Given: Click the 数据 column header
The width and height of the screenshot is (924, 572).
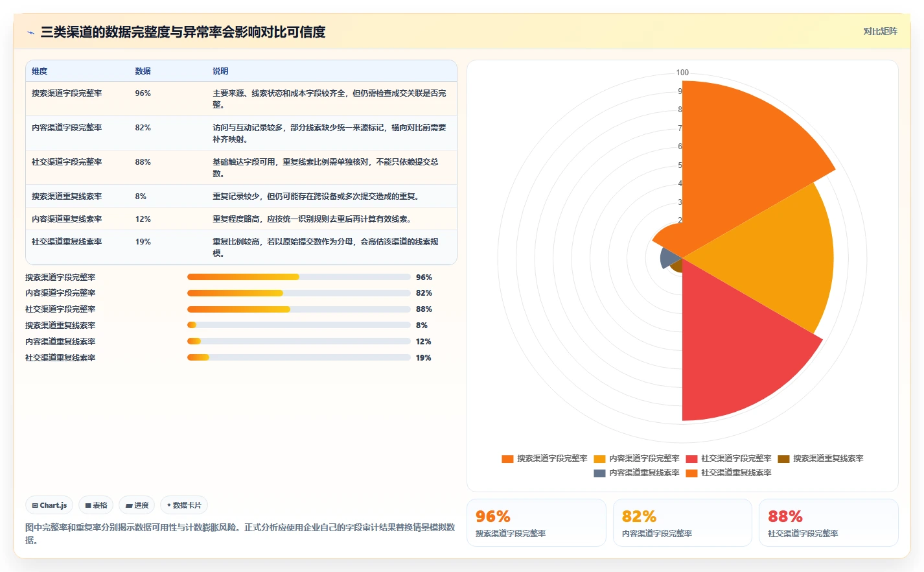Looking at the screenshot, I should click(x=143, y=71).
